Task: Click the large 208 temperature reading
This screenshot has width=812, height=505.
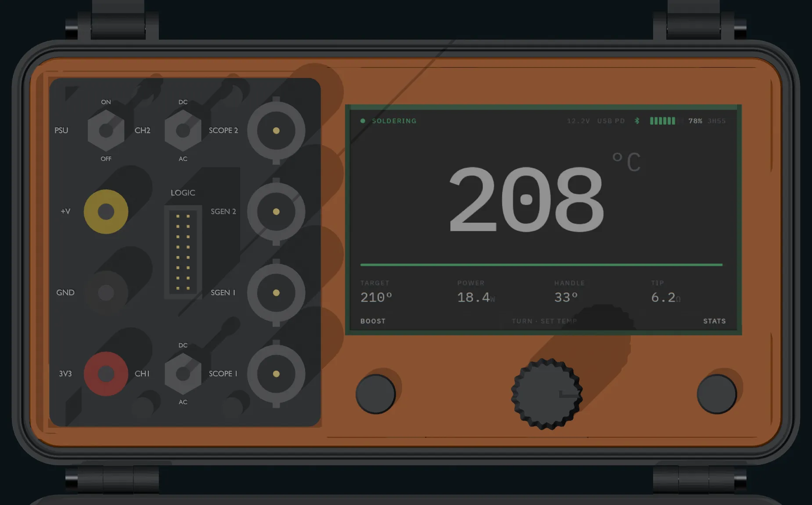Action: point(526,199)
